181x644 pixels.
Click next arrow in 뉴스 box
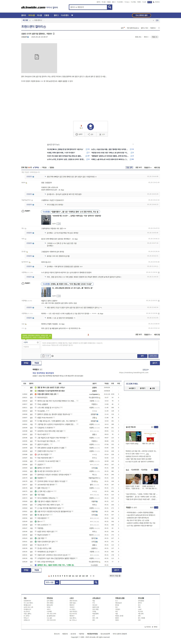click(x=157, y=470)
